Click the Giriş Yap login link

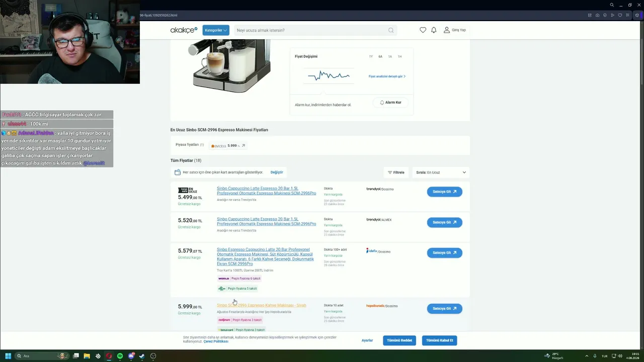[455, 30]
